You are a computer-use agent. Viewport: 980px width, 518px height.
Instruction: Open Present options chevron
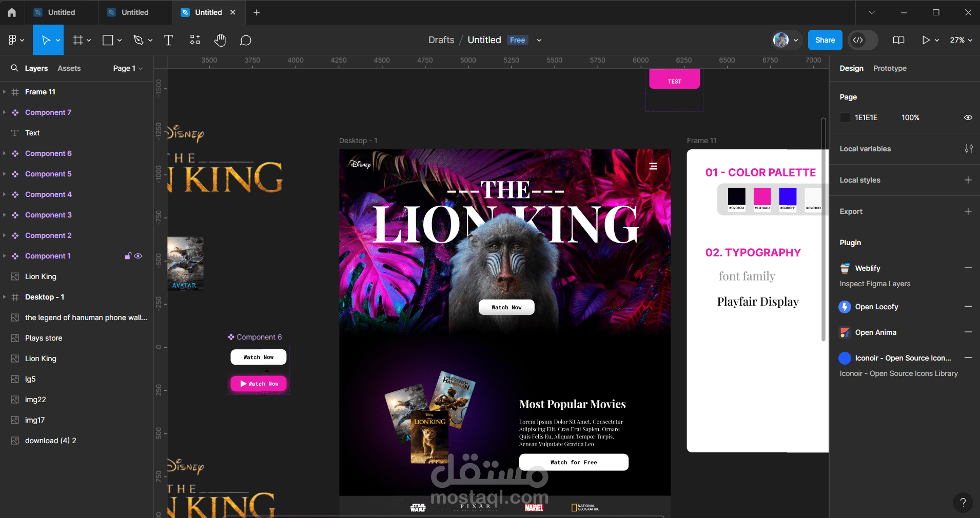click(x=937, y=40)
